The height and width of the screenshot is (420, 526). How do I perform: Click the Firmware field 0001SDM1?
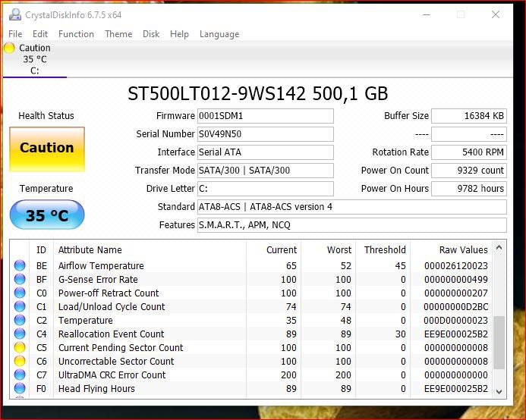266,116
